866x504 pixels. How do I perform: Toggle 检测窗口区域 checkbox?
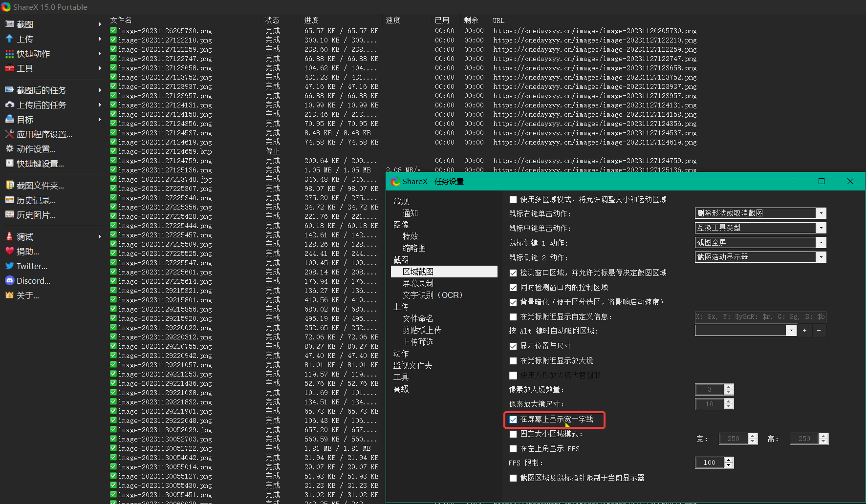513,273
